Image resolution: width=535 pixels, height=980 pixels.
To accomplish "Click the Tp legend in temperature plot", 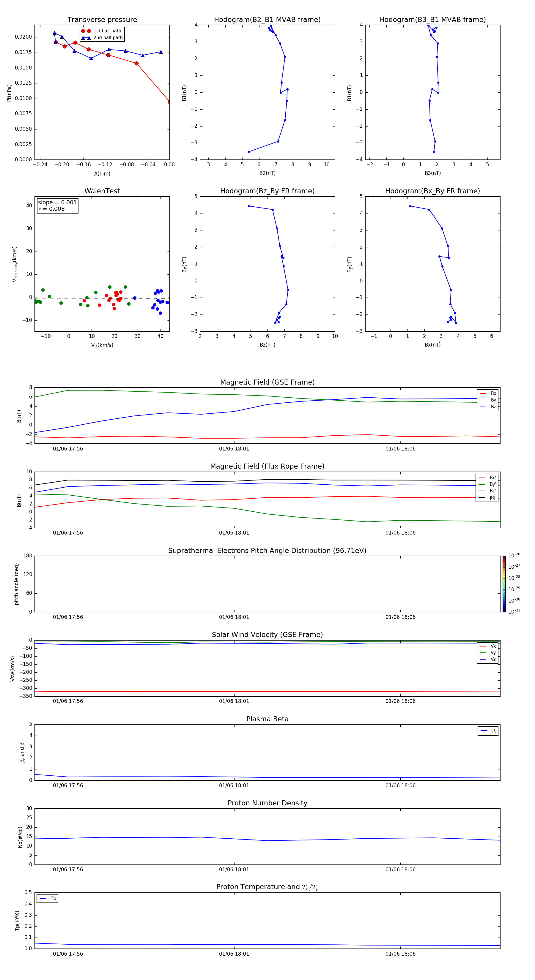I will click(47, 899).
